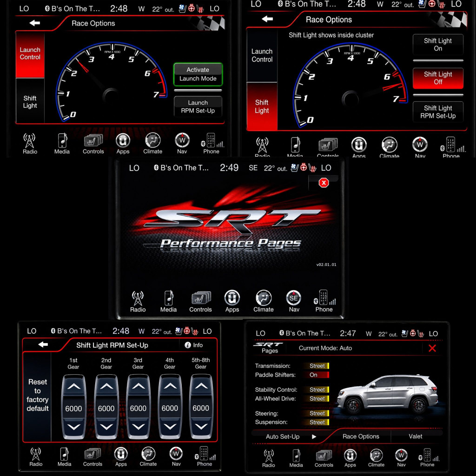The height and width of the screenshot is (476, 476).
Task: Go back from Shift Light RPM Set-Up
Action: tap(43, 344)
